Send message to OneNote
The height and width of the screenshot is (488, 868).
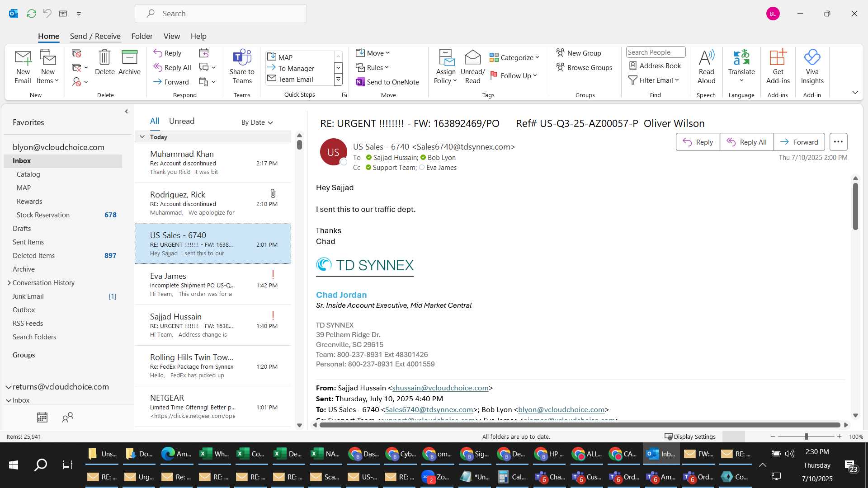pyautogui.click(x=387, y=82)
